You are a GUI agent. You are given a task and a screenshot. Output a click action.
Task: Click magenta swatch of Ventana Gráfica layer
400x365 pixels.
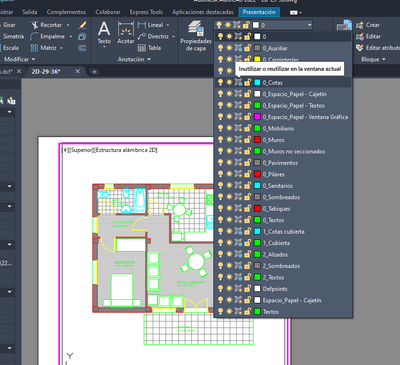257,117
